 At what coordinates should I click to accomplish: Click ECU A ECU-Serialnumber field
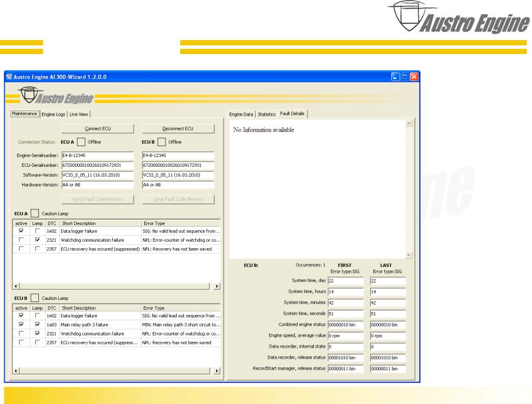[x=98, y=165]
